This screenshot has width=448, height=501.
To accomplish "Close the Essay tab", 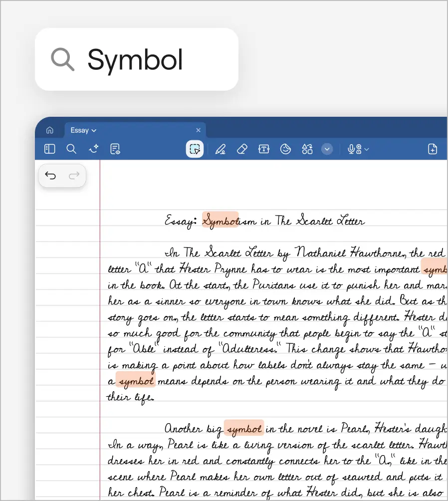I will (198, 130).
